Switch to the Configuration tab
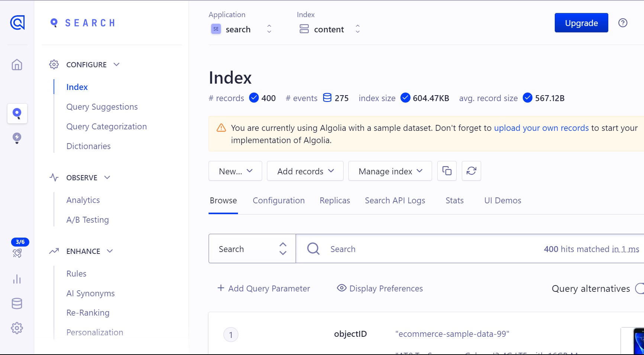Image resolution: width=644 pixels, height=355 pixels. point(278,200)
